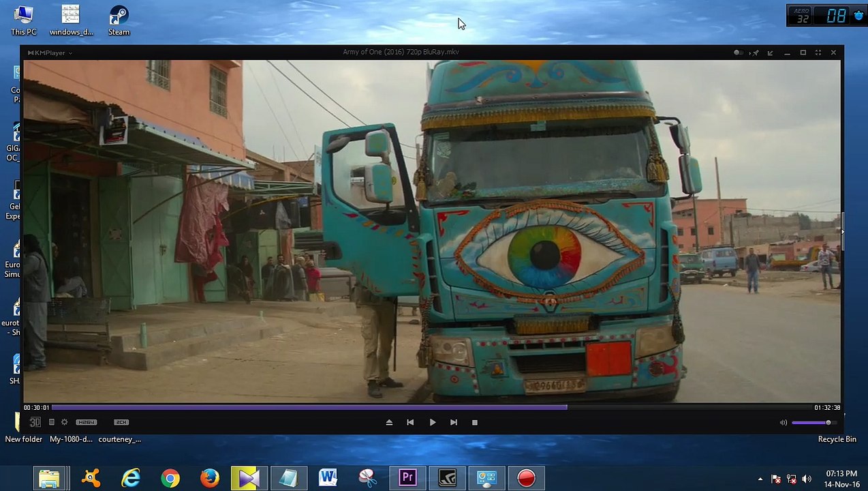Viewport: 868px width, 491px height.
Task: Open the taskbar clock showing 07:13 PM
Action: pyautogui.click(x=841, y=479)
